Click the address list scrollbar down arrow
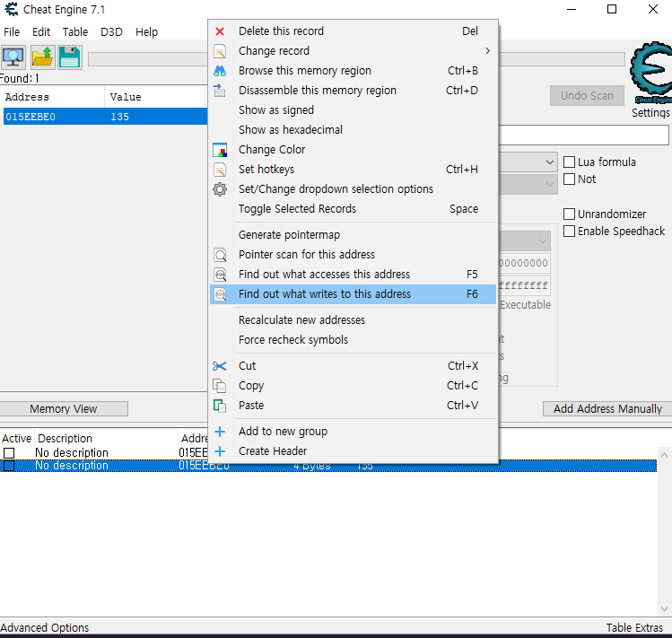 [664, 609]
